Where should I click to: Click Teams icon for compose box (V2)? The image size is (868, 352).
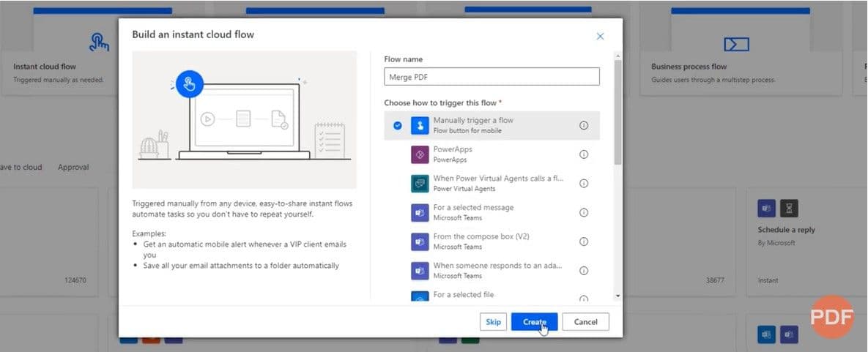coord(420,241)
